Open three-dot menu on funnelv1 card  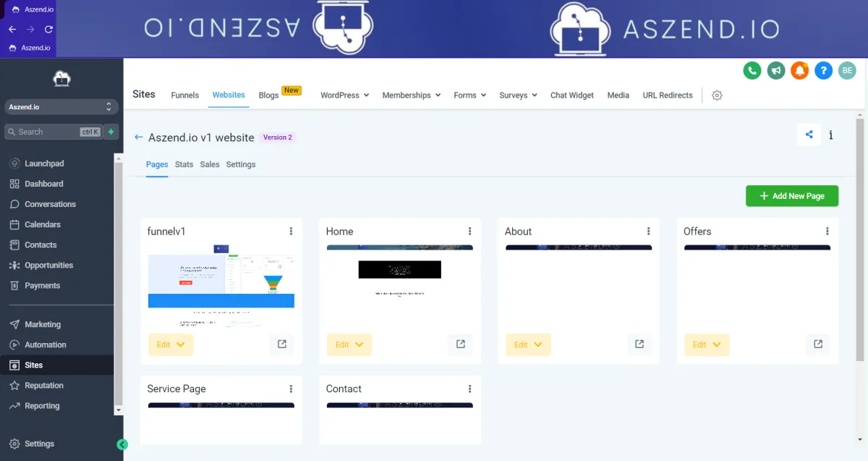coord(292,232)
